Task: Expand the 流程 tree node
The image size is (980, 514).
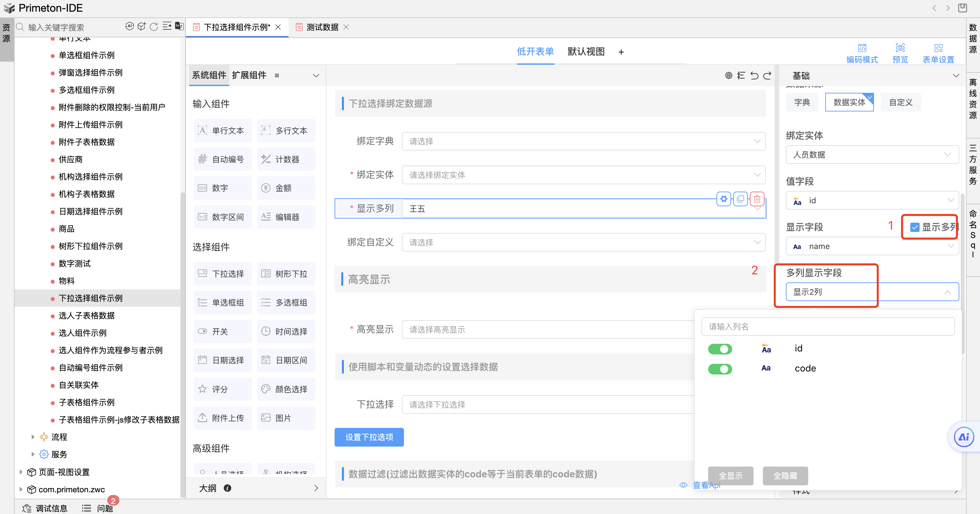Action: coord(33,437)
